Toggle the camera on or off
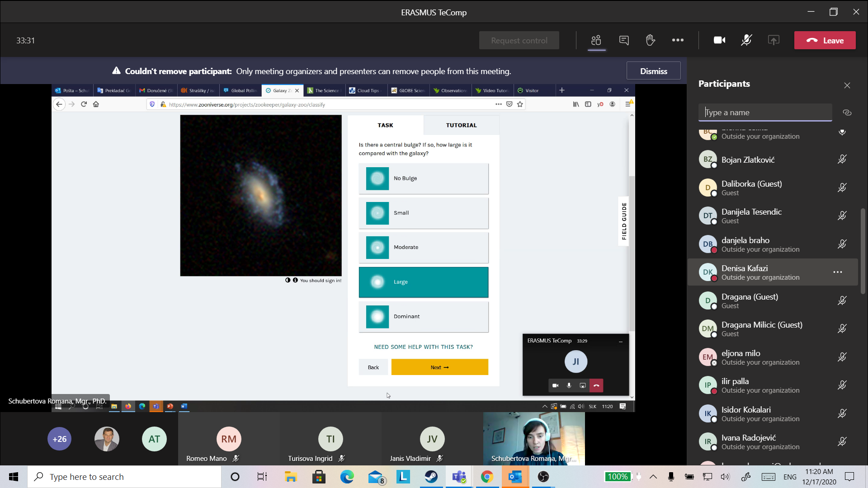 (x=719, y=40)
